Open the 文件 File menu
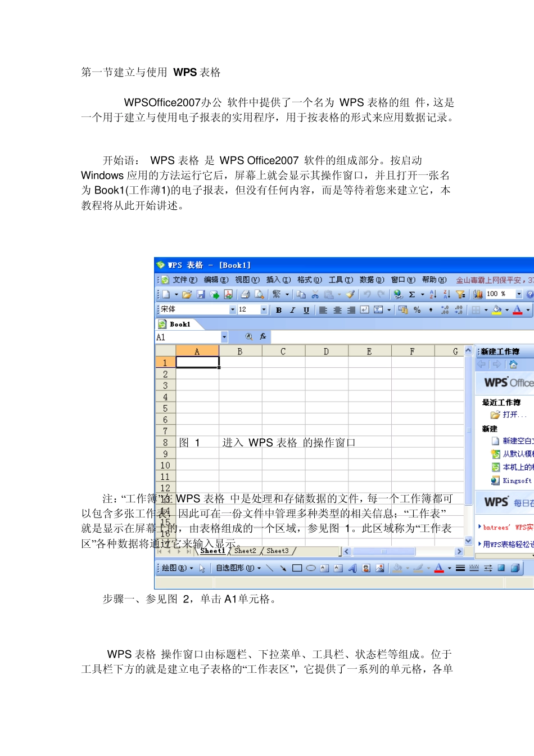534x756 pixels. point(185,280)
